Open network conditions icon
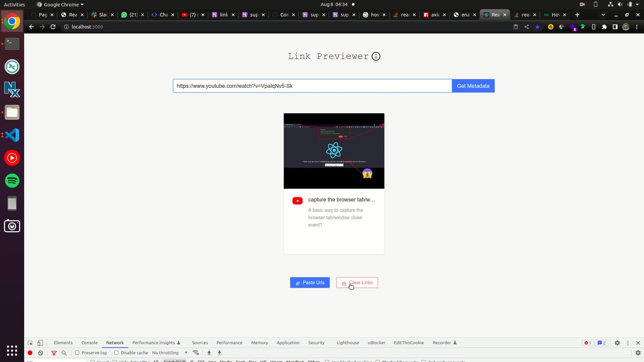 [x=196, y=353]
